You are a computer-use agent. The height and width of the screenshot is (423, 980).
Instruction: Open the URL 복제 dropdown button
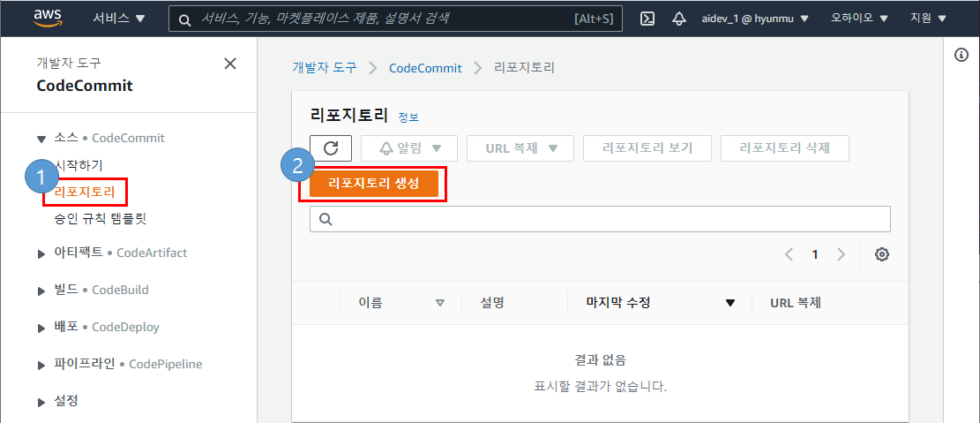click(x=520, y=148)
